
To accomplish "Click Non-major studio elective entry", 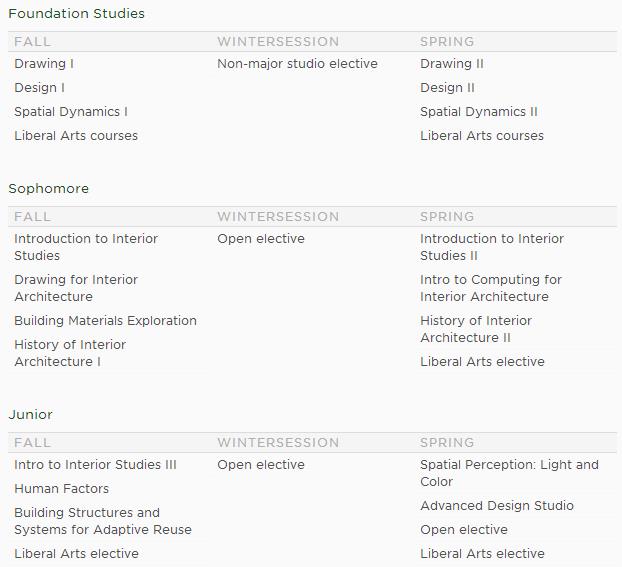I will [297, 64].
